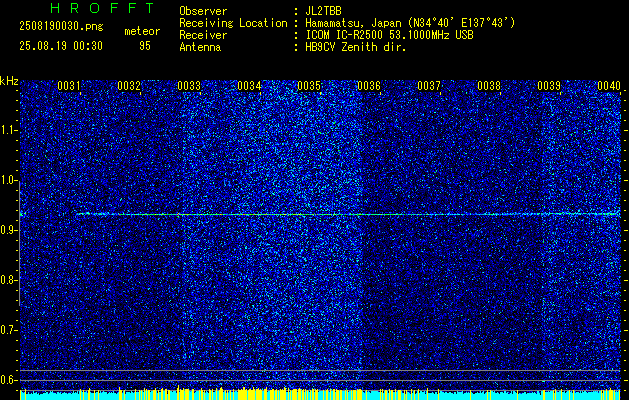Click time marker 0032
This screenshot has height=400, width=629.
point(129,85)
